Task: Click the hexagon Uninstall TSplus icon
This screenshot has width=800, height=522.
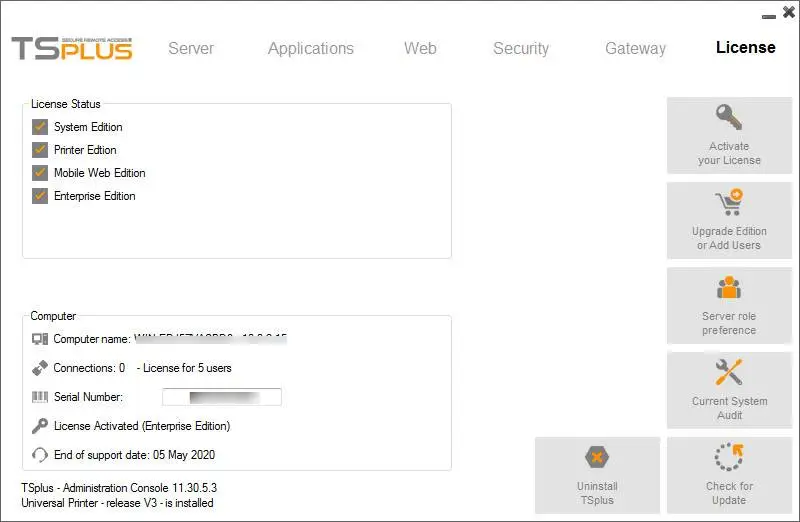Action: 597,457
